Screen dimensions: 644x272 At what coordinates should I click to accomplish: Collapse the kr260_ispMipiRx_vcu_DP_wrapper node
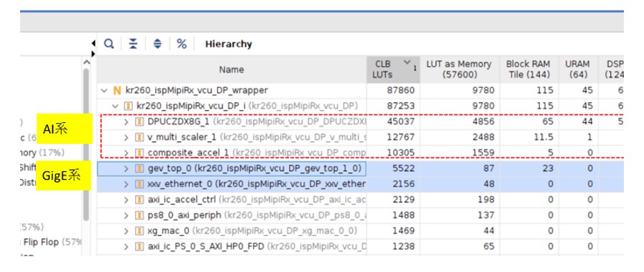pyautogui.click(x=104, y=91)
